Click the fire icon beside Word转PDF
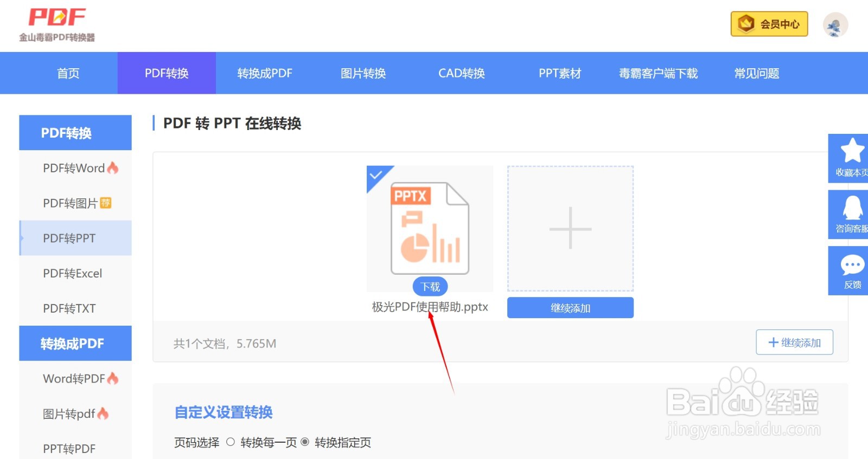 tap(113, 378)
